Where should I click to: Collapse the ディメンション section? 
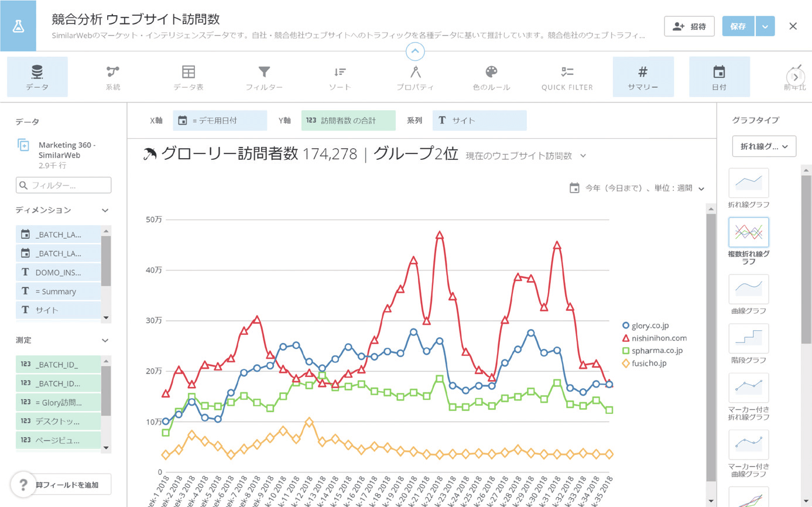105,210
